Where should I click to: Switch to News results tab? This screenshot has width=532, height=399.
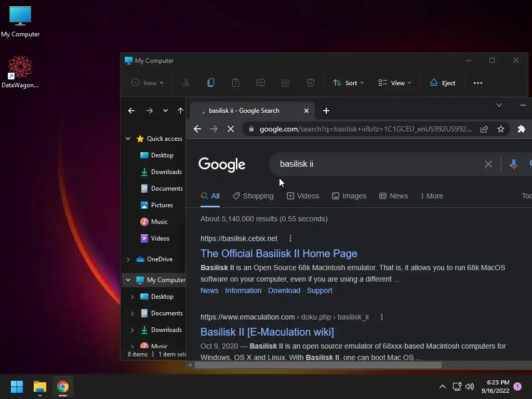pos(394,196)
